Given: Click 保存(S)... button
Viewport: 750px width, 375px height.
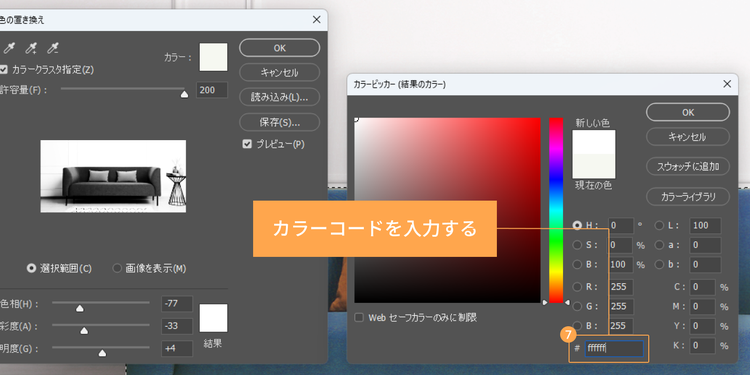Looking at the screenshot, I should pos(279,122).
